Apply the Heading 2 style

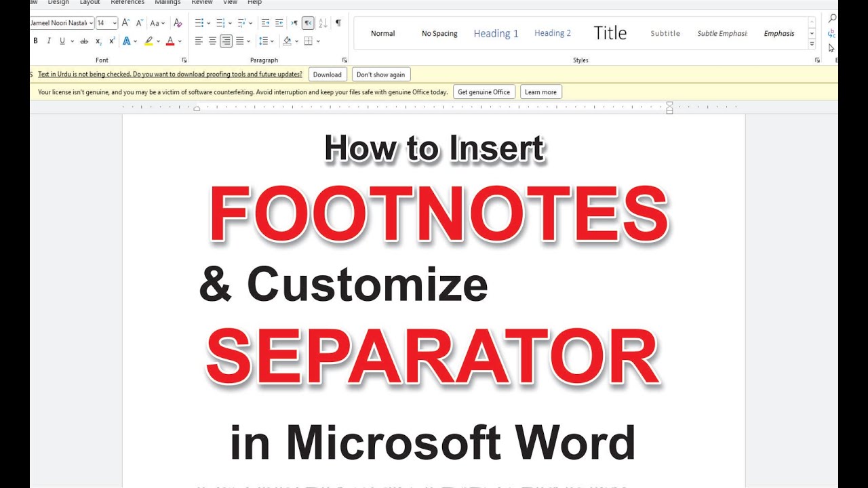(553, 33)
